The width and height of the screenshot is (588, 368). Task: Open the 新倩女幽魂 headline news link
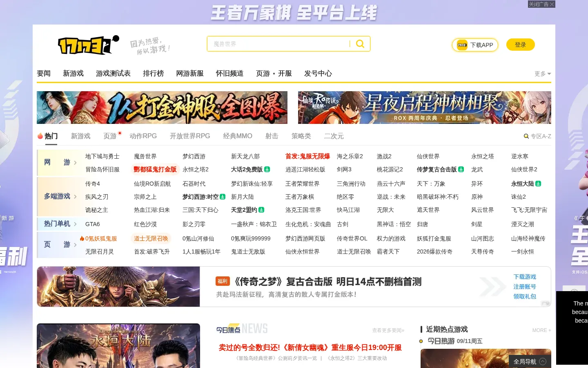(310, 348)
